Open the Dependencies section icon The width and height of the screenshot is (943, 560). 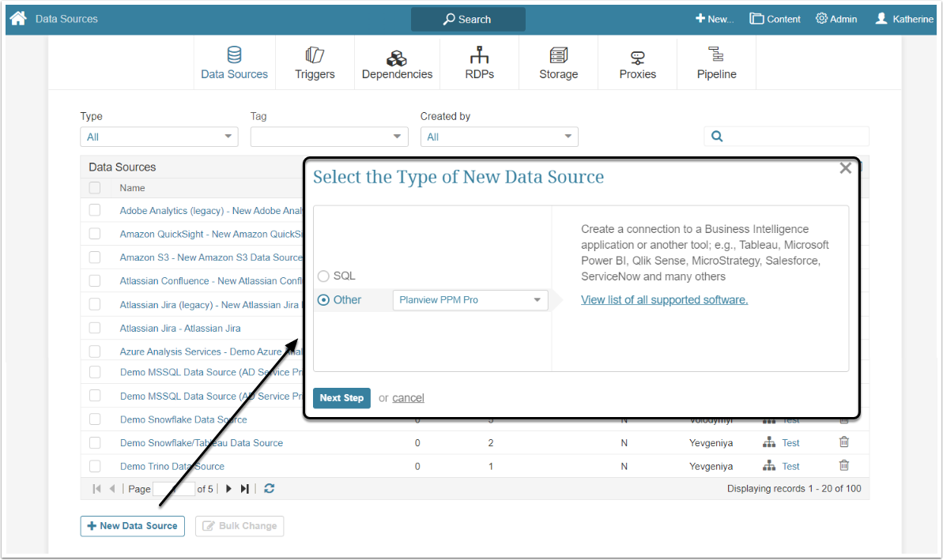397,58
